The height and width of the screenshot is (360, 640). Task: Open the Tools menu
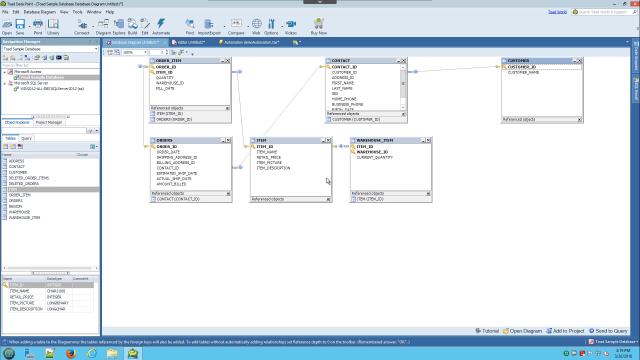77,12
